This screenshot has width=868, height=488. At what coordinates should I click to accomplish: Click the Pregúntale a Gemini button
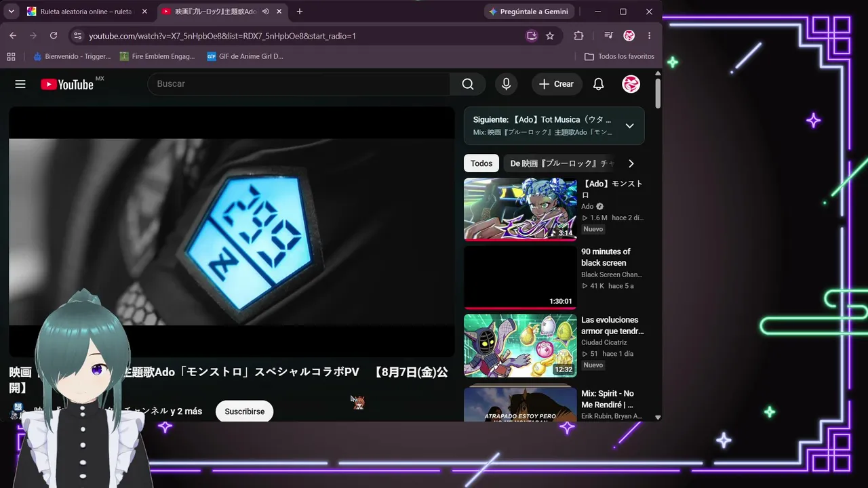pyautogui.click(x=529, y=12)
